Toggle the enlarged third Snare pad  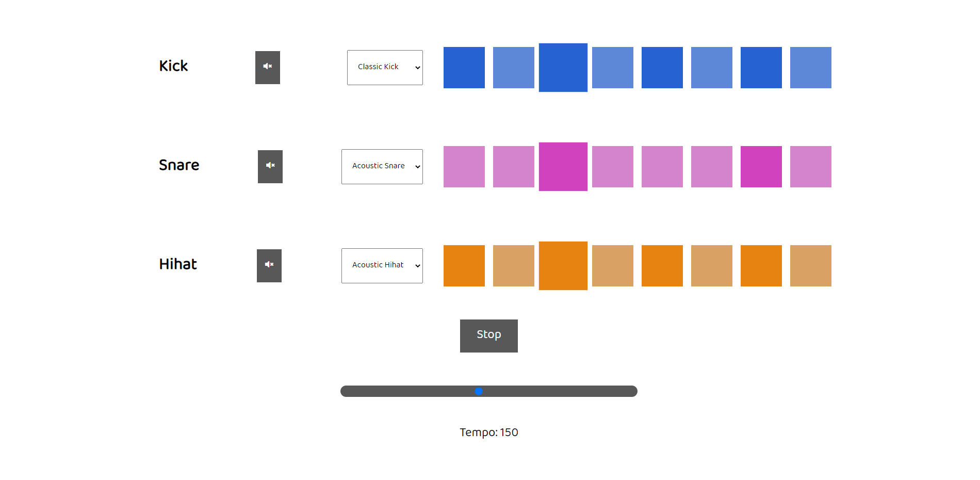[563, 167]
